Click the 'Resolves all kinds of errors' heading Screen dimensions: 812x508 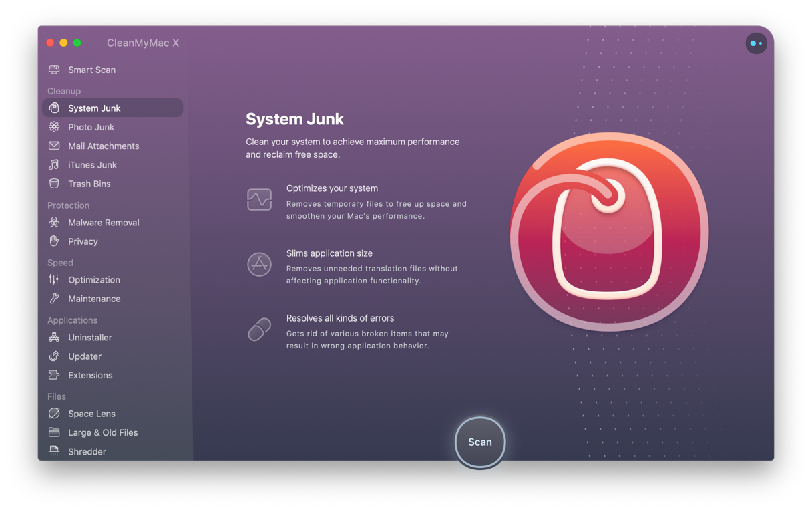pyautogui.click(x=340, y=318)
